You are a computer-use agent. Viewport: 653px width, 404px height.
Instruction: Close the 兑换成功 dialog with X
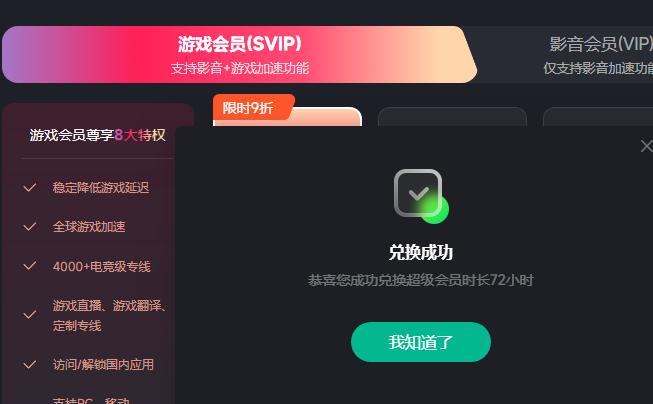[x=646, y=146]
